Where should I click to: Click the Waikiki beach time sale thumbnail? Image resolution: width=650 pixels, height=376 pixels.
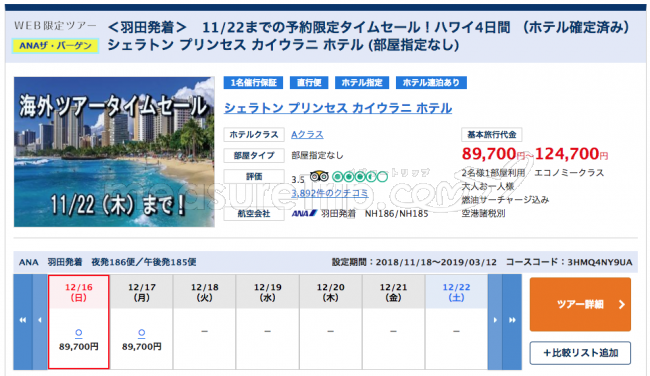(x=114, y=152)
